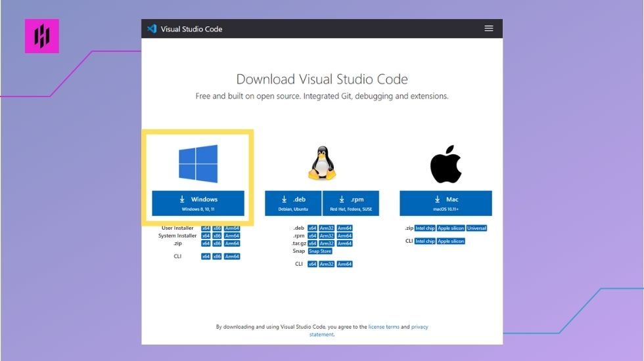This screenshot has height=361, width=644.
Task: Select Linux .deb Arm64 link
Action: pyautogui.click(x=344, y=228)
